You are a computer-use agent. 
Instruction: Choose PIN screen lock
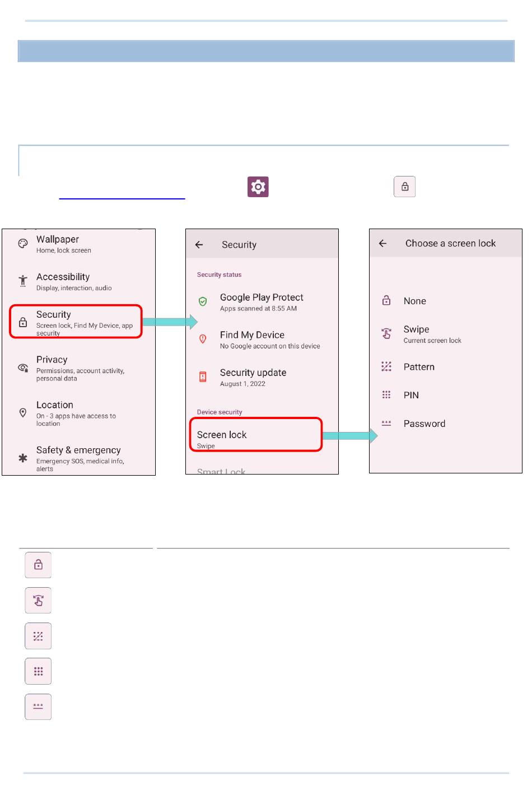pyautogui.click(x=411, y=396)
